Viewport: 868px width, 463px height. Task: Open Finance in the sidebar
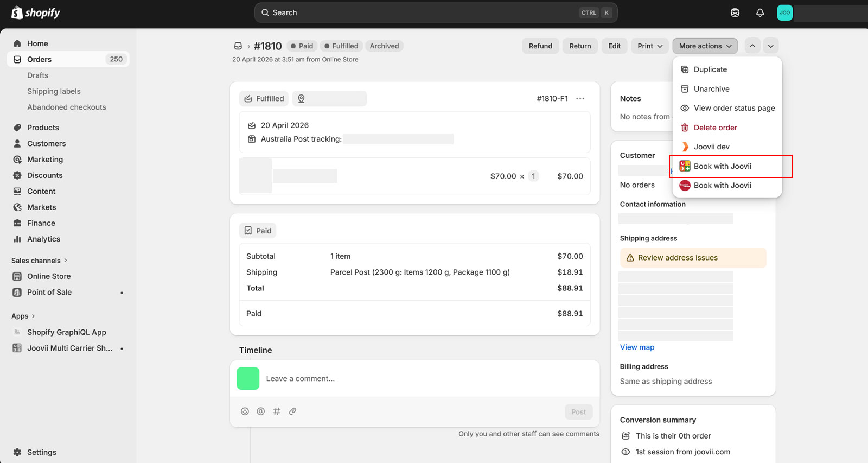68,223
